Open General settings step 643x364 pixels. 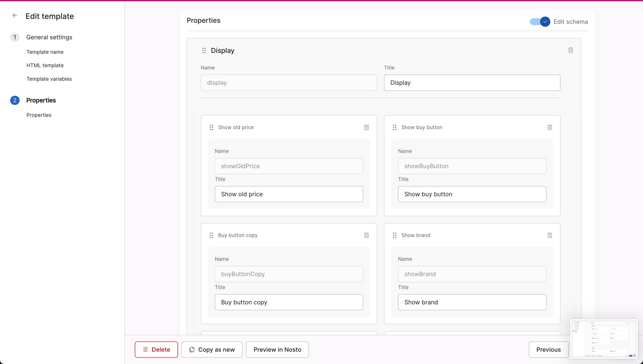tap(49, 37)
